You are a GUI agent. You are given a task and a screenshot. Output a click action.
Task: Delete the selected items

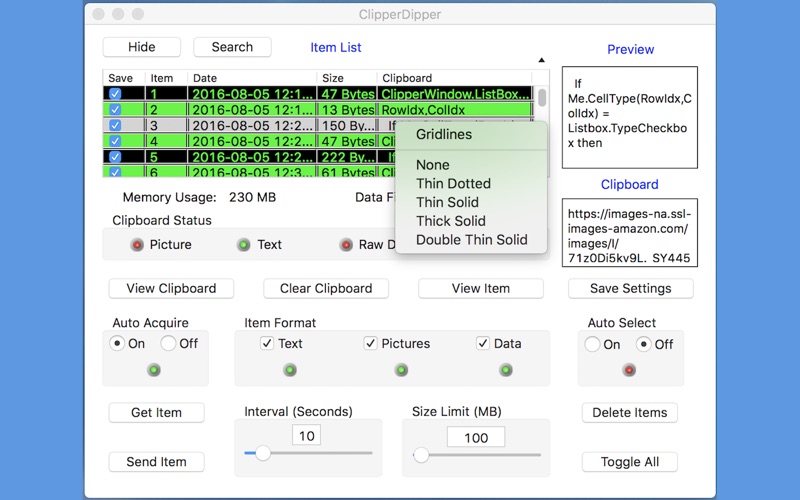[x=630, y=412]
